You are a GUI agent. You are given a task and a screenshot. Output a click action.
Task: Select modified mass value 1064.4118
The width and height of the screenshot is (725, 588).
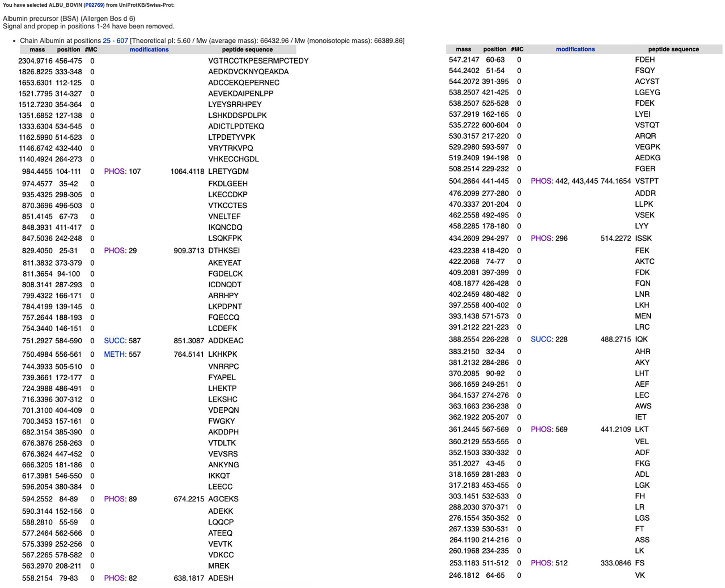[188, 171]
